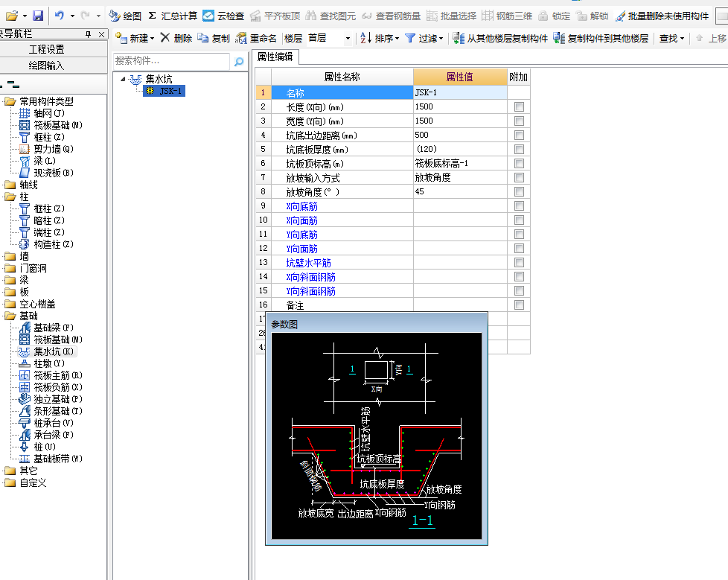728x580 pixels.
Task: Start 云检查 cloud check
Action: pyautogui.click(x=223, y=16)
